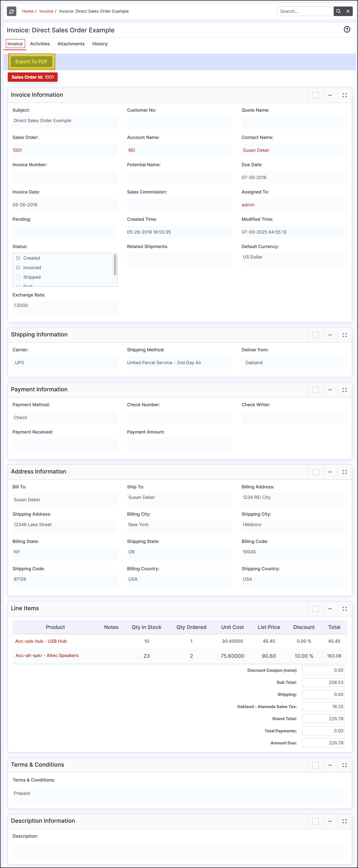Open sales order 1001 link
Image resolution: width=358 pixels, height=868 pixels.
point(17,150)
